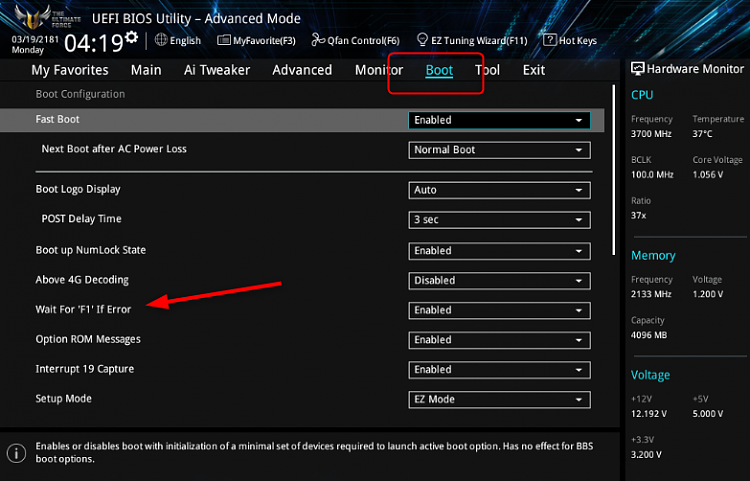Open Fast Boot Enabled dropdown
Image resolution: width=750 pixels, height=481 pixels.
pyautogui.click(x=499, y=120)
